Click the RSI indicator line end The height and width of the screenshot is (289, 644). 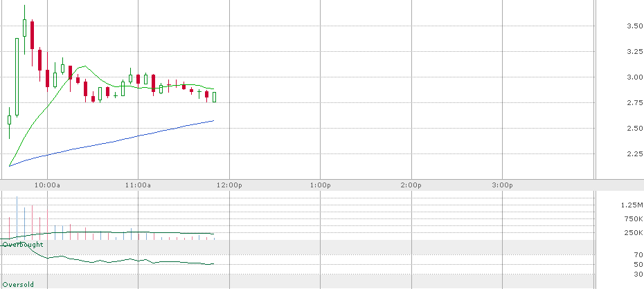(213, 264)
